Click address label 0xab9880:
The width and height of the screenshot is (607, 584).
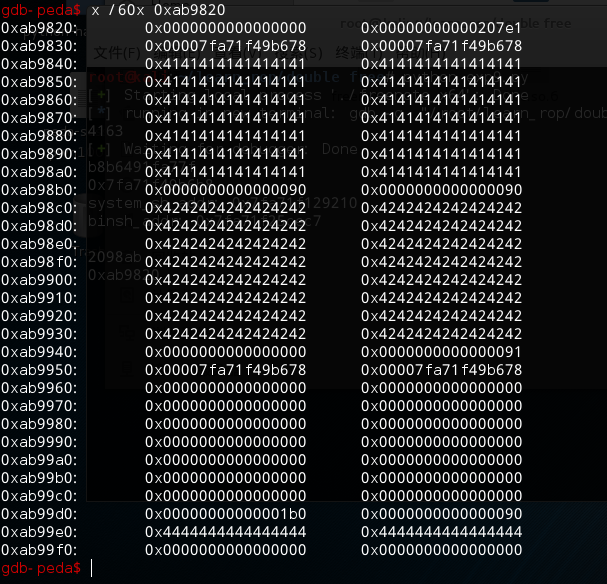pos(39,136)
